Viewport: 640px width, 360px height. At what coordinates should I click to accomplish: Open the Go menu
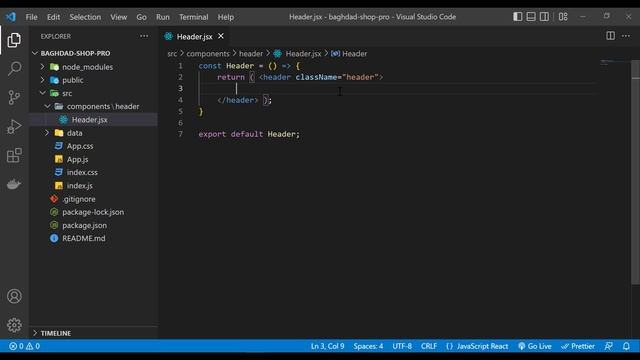pyautogui.click(x=141, y=17)
